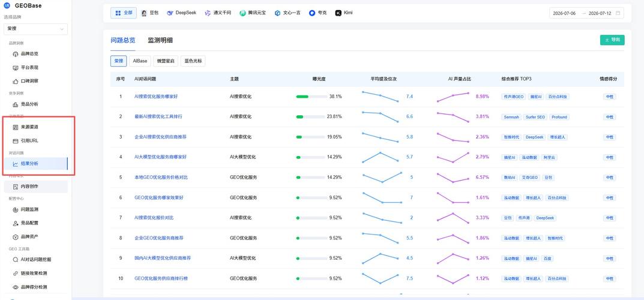
Task: Switch to the 问题总览 tab
Action: 123,40
